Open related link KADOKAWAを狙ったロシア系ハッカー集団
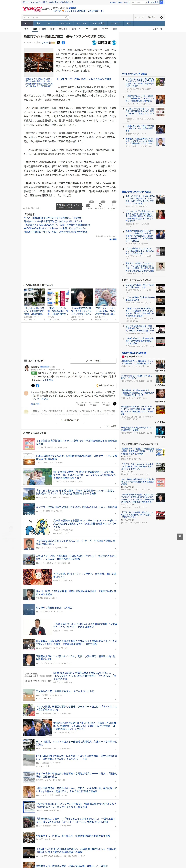 pos(55,228)
